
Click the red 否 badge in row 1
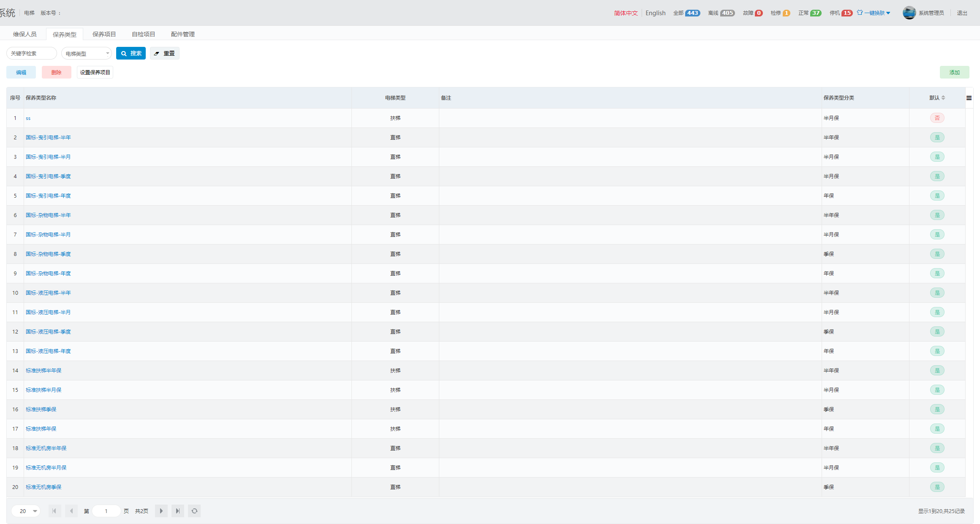(937, 118)
